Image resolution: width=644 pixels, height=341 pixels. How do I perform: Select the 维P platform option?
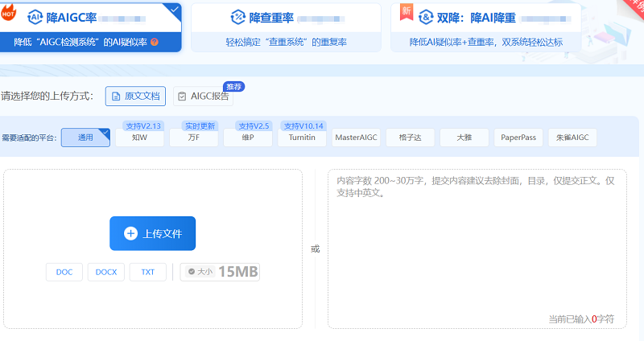[248, 138]
